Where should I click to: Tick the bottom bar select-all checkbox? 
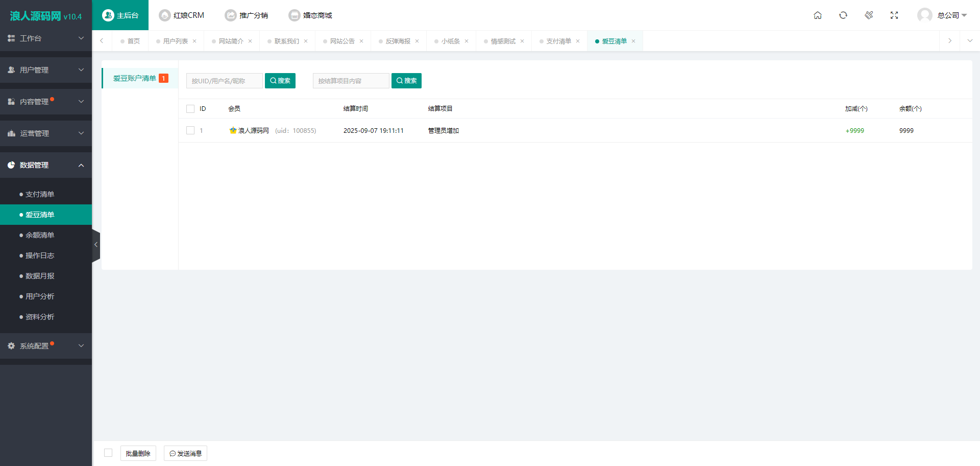pyautogui.click(x=108, y=453)
